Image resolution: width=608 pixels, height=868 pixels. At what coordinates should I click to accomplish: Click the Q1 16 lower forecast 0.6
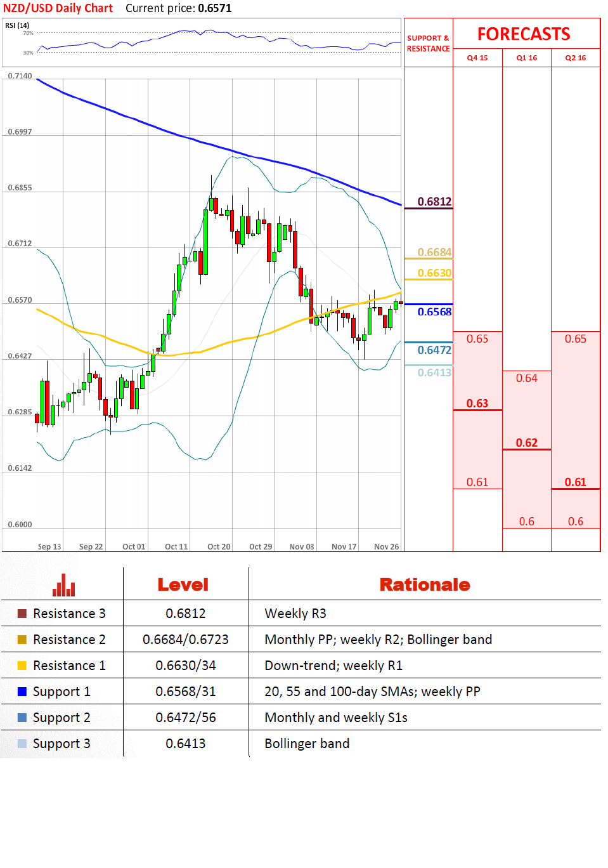coord(527,522)
